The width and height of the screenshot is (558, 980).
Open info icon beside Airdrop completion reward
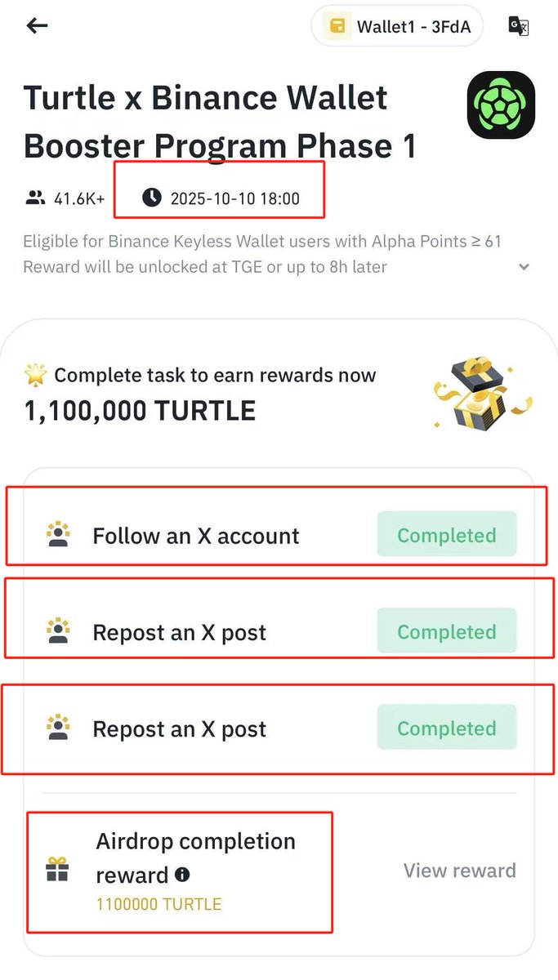pyautogui.click(x=182, y=875)
